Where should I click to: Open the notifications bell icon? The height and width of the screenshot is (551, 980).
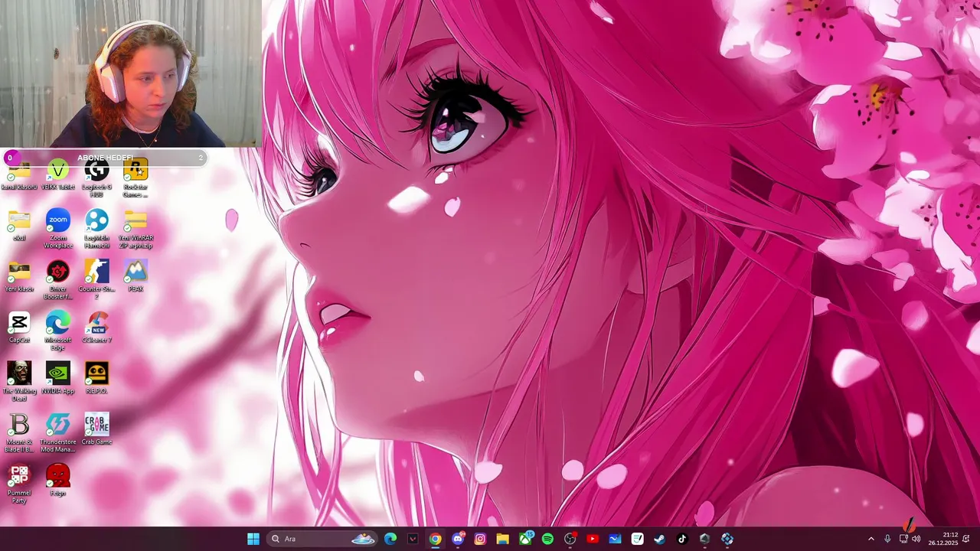coord(967,539)
